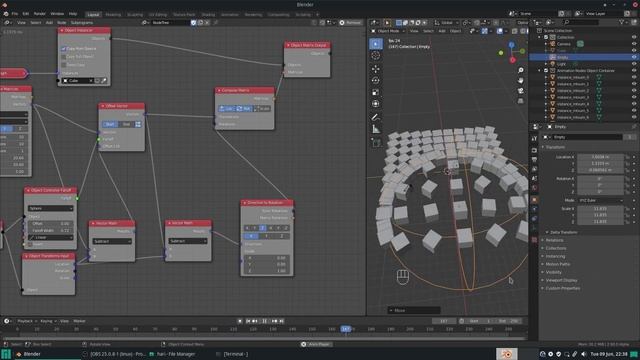Click the Rot button in Compose Matrix node
Screen dimensions: 640x360
(x=243, y=109)
